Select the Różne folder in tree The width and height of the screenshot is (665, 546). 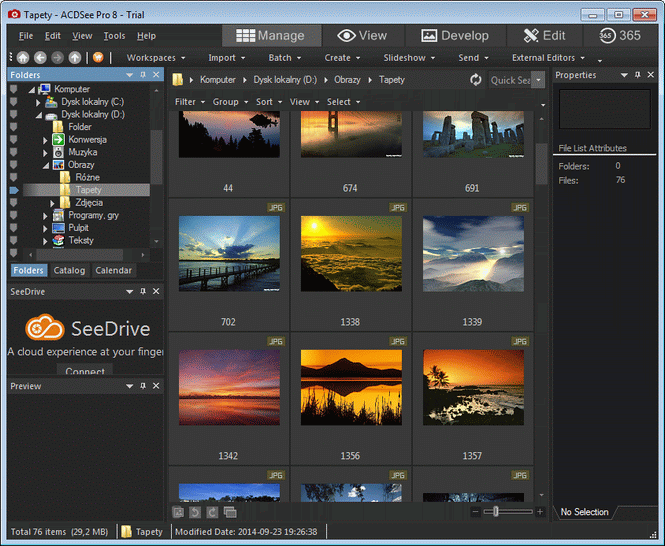(87, 177)
